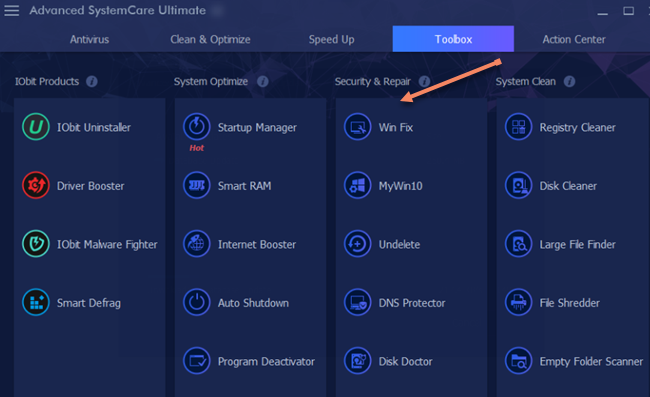The image size is (650, 397).
Task: Click the DNS Protector label
Action: (412, 303)
